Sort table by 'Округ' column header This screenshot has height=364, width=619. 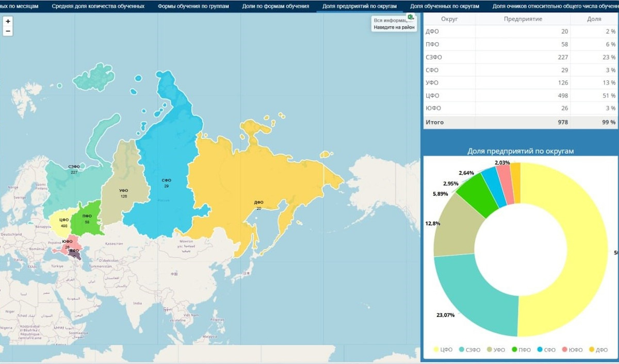pyautogui.click(x=449, y=19)
